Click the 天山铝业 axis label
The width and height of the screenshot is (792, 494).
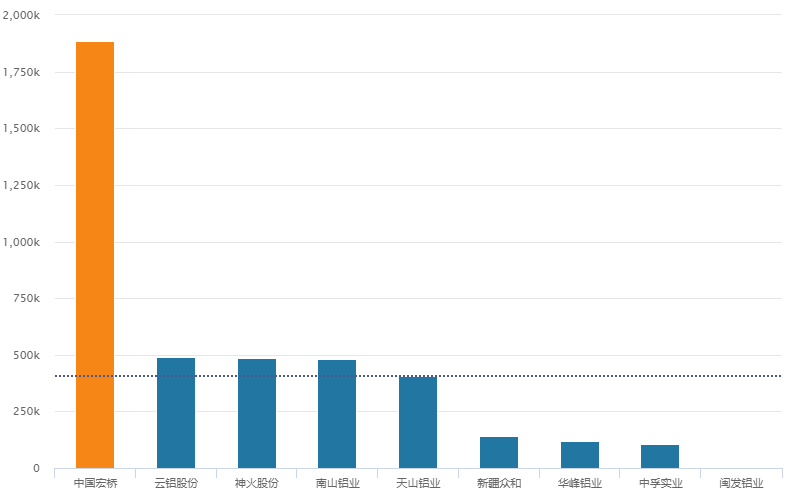[x=418, y=483]
